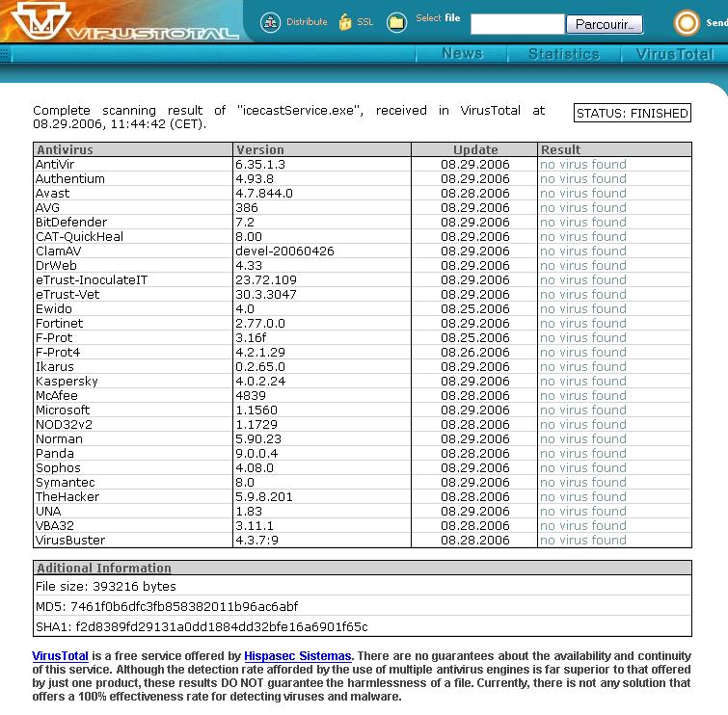The image size is (728, 715).
Task: Click the Parcourir browse button
Action: pyautogui.click(x=605, y=24)
